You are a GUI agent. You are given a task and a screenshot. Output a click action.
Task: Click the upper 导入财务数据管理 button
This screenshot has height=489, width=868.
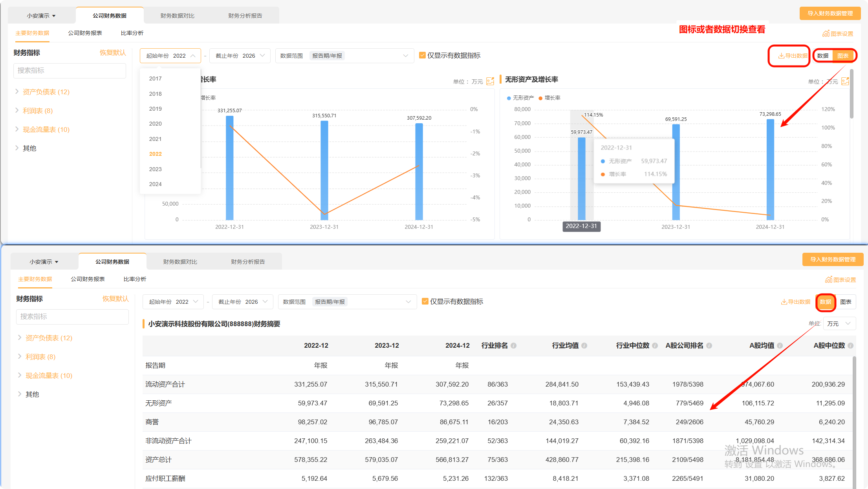pos(830,13)
